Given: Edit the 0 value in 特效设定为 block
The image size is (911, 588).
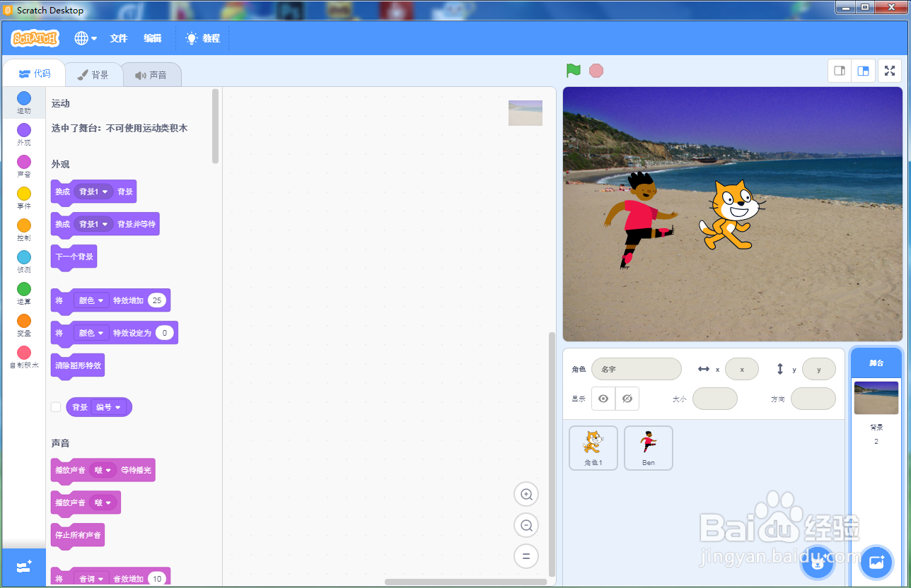Looking at the screenshot, I should [x=165, y=333].
